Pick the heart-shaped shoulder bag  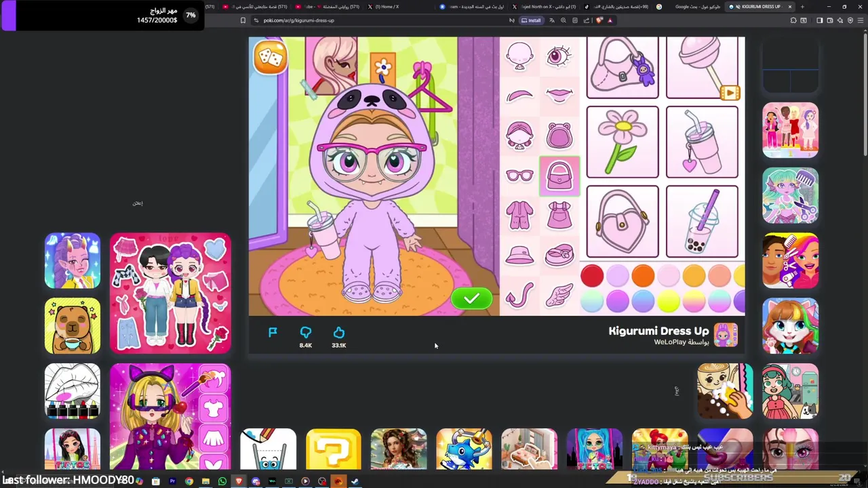point(622,222)
